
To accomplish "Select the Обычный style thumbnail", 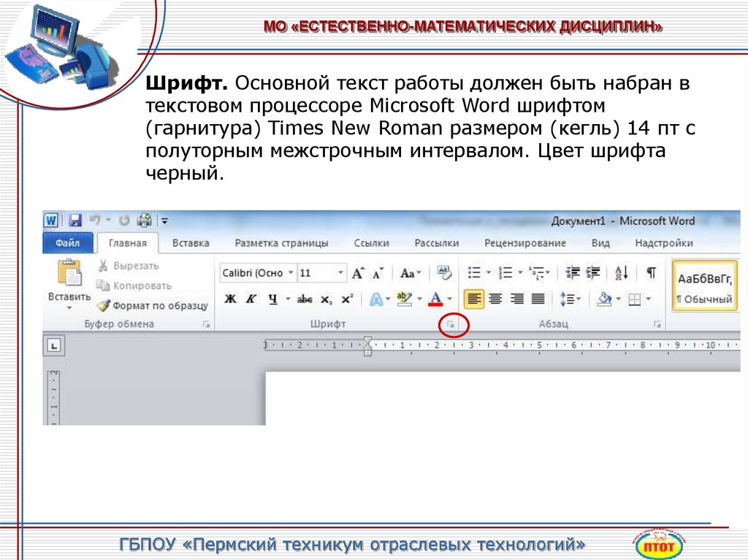I will tap(705, 286).
